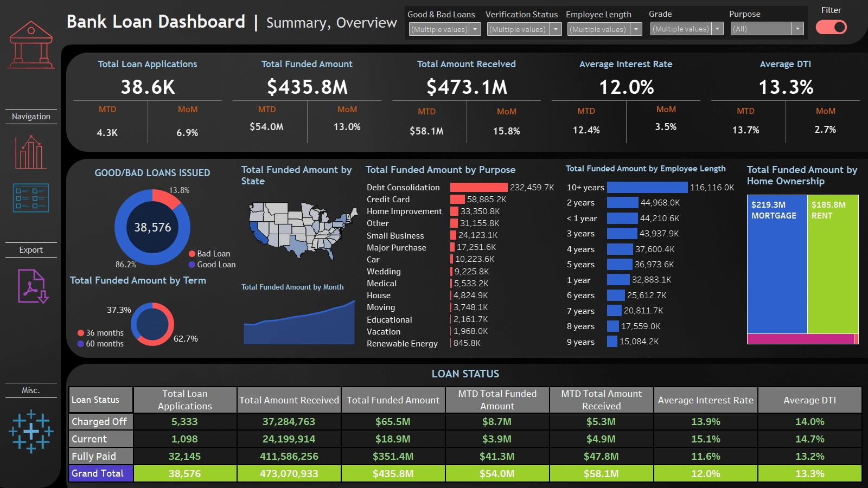Click the 13.3% average DTI KPI
868x488 pixels.
[786, 87]
